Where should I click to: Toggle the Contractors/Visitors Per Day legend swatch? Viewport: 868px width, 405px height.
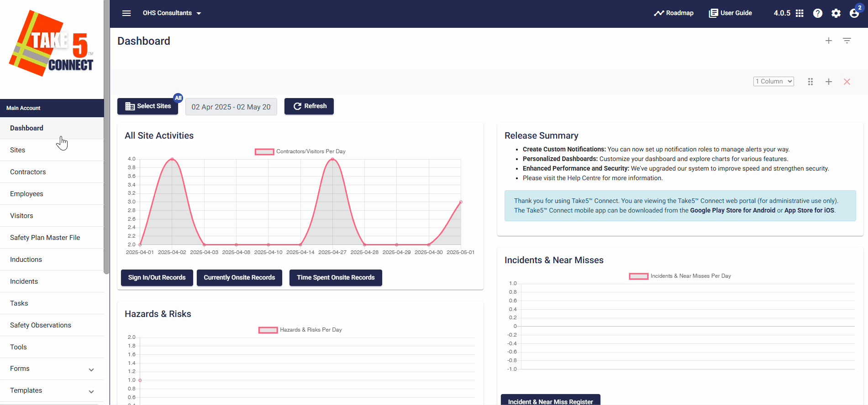(x=264, y=152)
